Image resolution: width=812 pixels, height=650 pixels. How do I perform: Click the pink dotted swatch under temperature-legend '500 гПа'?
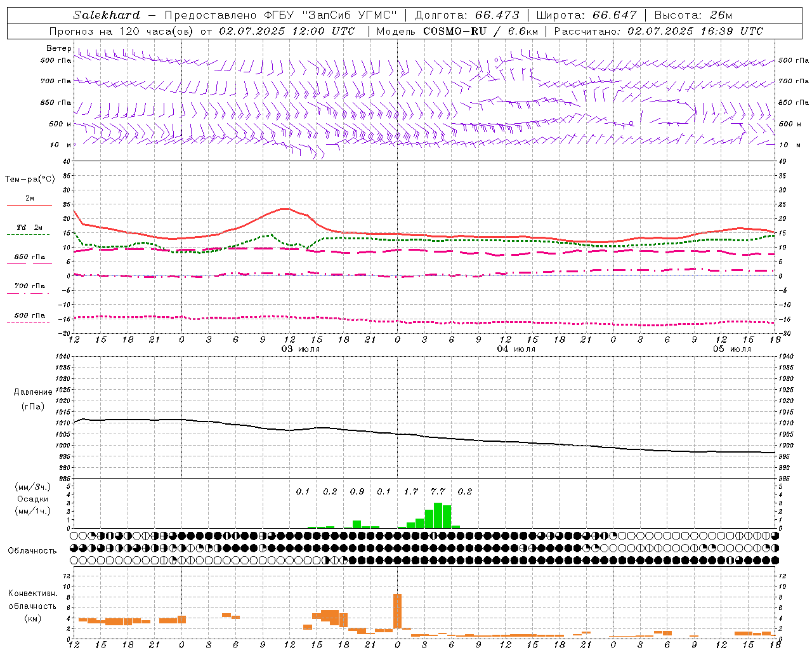tap(28, 322)
